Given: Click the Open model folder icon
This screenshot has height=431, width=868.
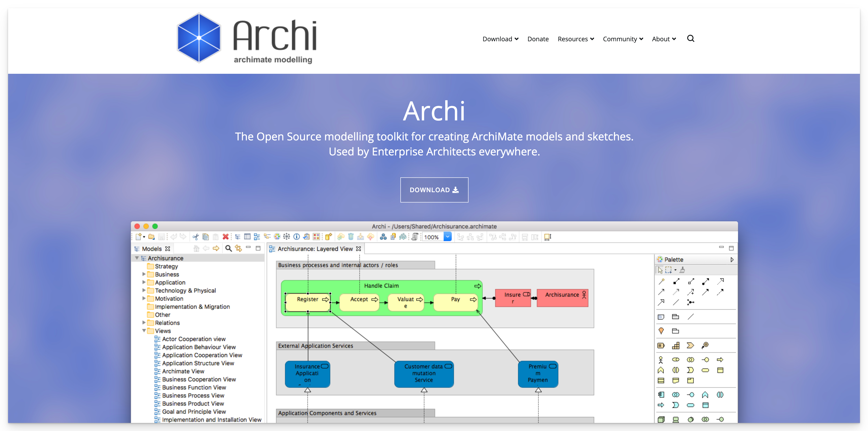Looking at the screenshot, I should pyautogui.click(x=152, y=237).
